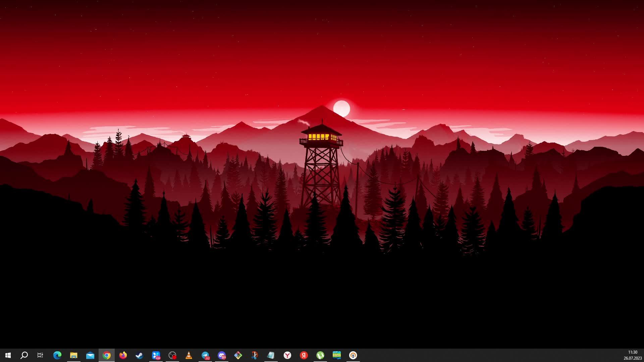Image resolution: width=644 pixels, height=362 pixels.
Task: Launch Yandex Browser white Y icon
Action: (x=287, y=355)
